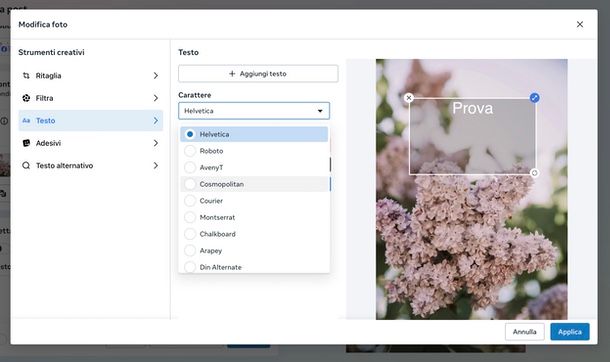The width and height of the screenshot is (610, 362).
Task: Click the Aggiungi testo button
Action: (x=258, y=73)
